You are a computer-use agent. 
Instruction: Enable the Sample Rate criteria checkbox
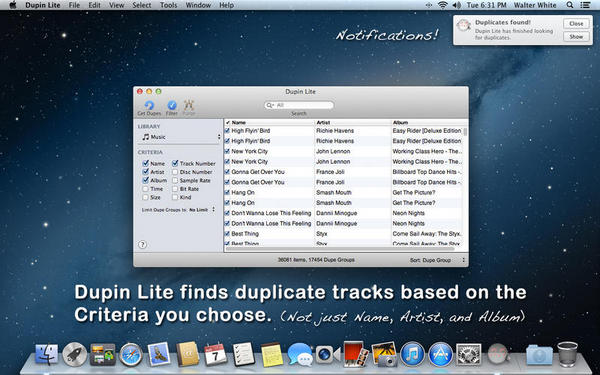click(x=175, y=180)
